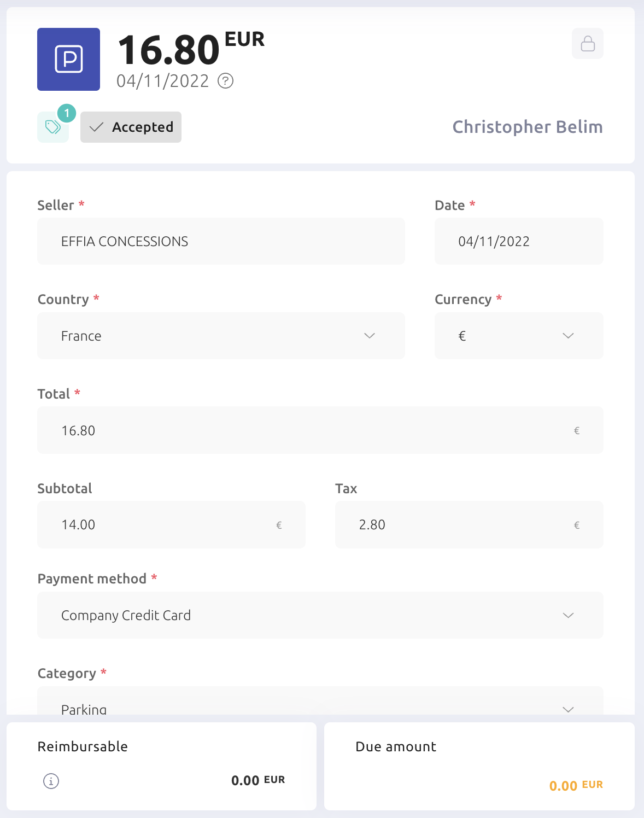Click the Reimbursable info icon
The image size is (644, 818).
(51, 781)
